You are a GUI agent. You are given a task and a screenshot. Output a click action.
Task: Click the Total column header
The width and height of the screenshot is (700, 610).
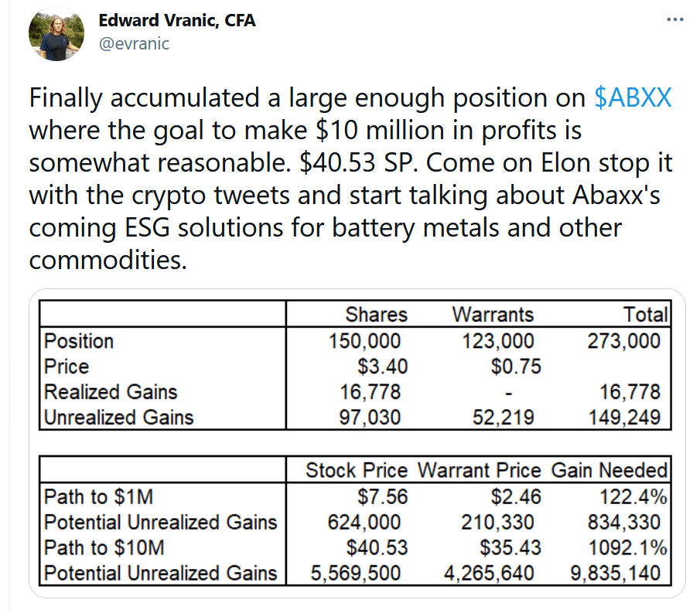(x=646, y=314)
